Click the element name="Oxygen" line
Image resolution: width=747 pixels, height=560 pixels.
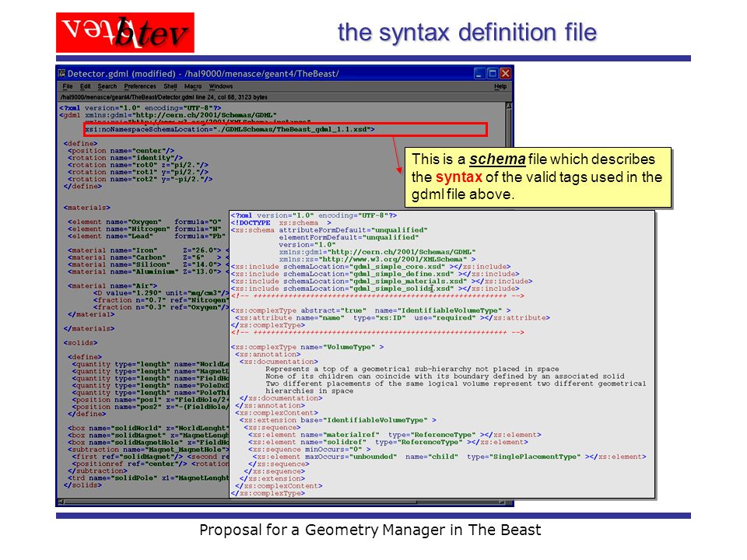click(145, 222)
